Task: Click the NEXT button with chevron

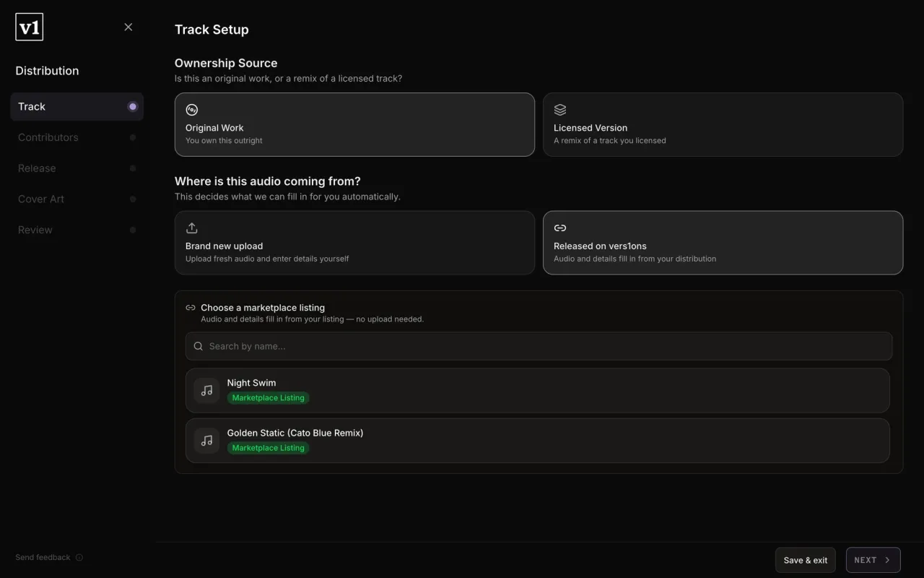Action: coord(873,560)
